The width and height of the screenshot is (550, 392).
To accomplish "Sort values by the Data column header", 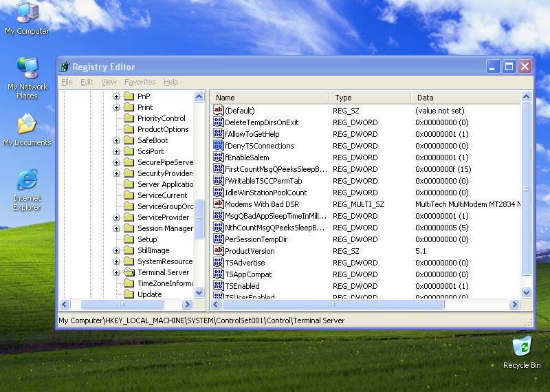I will (466, 98).
